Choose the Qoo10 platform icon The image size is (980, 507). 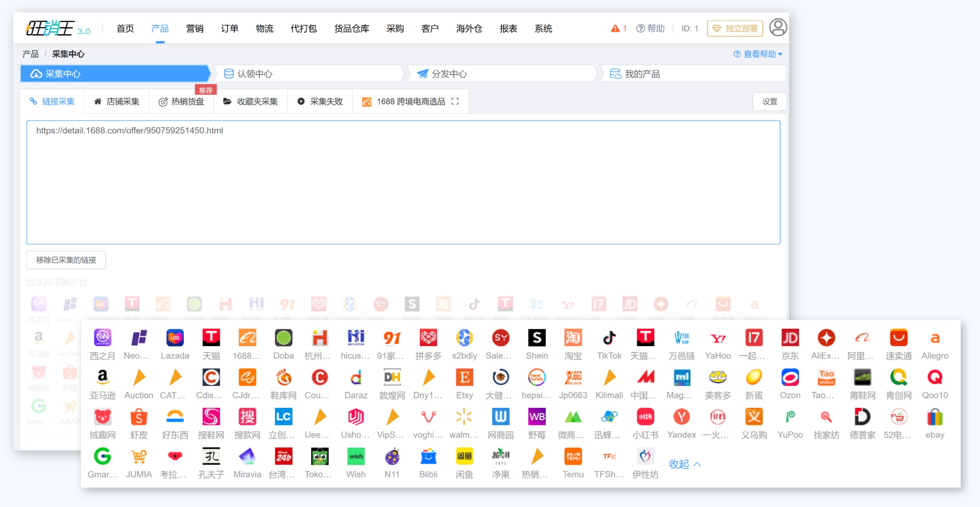[935, 377]
